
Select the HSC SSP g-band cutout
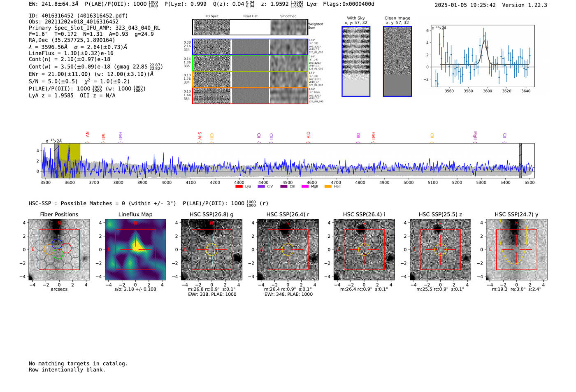pyautogui.click(x=211, y=250)
